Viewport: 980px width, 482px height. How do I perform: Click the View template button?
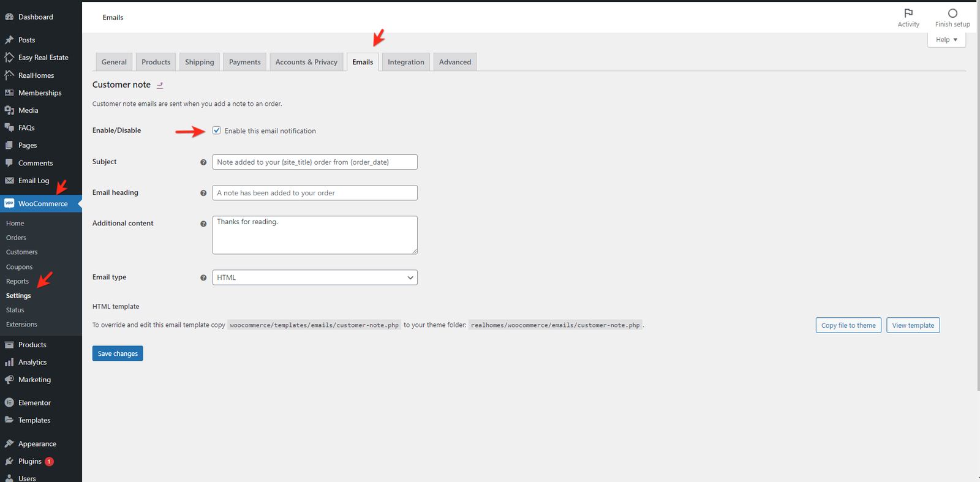[x=913, y=325]
